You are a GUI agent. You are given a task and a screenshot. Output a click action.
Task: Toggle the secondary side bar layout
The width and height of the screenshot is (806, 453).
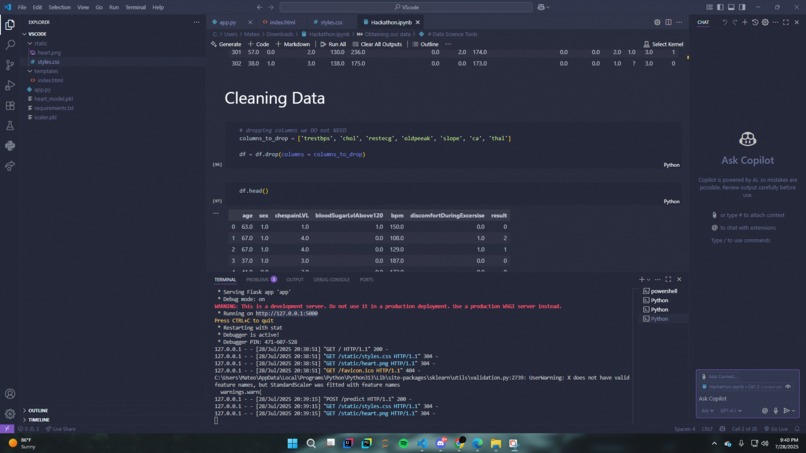[x=742, y=7]
